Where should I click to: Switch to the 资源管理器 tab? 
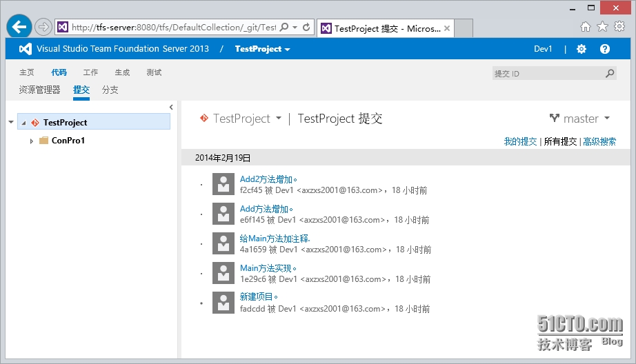(x=39, y=90)
